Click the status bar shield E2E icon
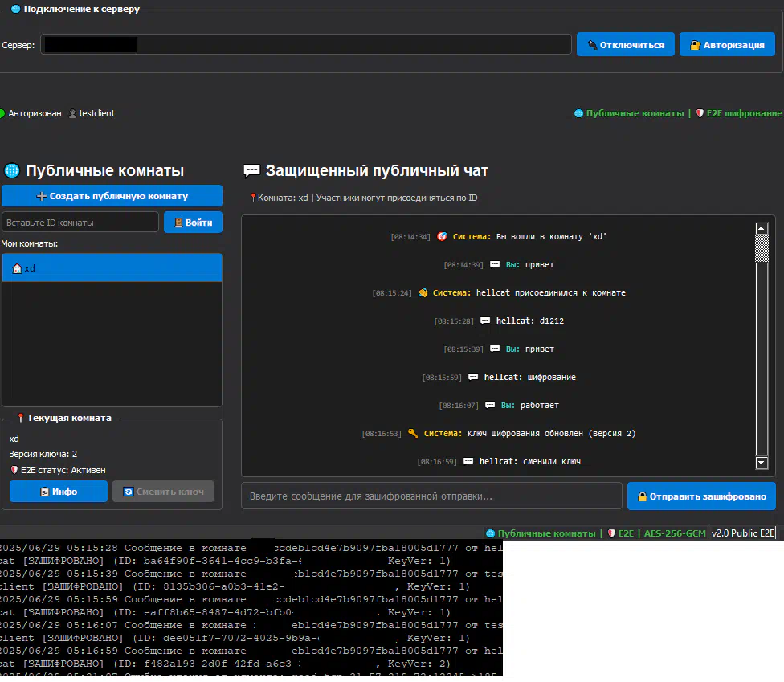 [611, 533]
